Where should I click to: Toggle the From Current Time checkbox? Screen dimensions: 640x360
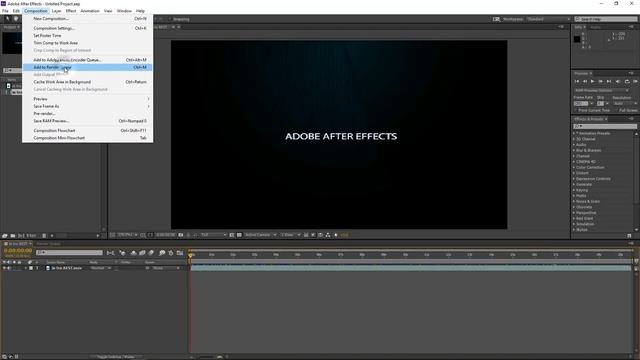click(x=576, y=111)
